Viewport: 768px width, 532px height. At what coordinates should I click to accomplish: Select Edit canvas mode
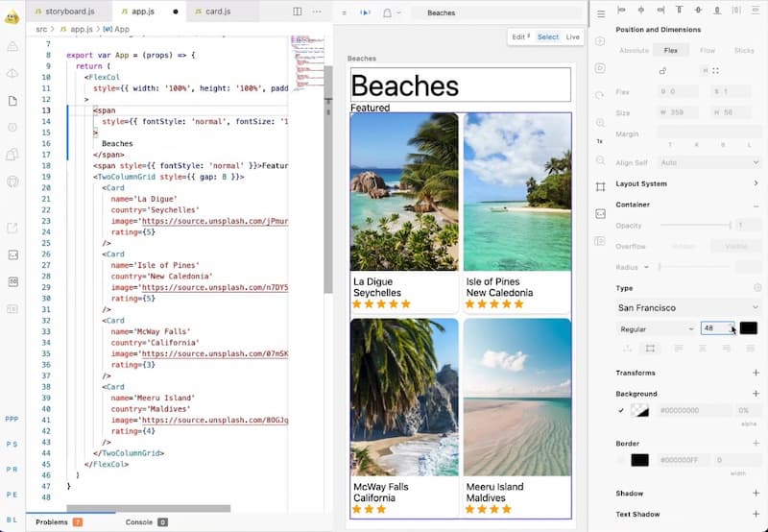pyautogui.click(x=520, y=36)
